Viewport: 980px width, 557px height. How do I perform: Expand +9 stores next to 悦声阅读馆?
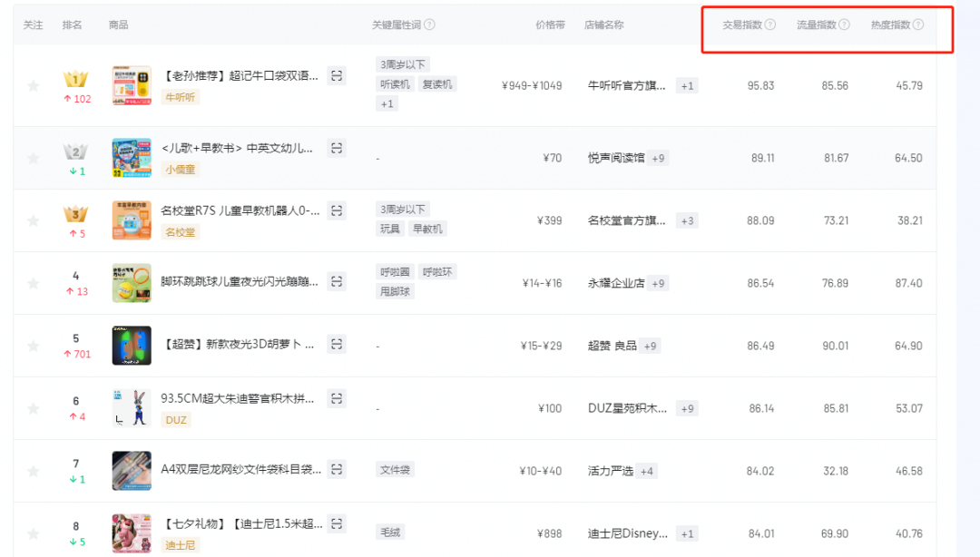tap(658, 158)
